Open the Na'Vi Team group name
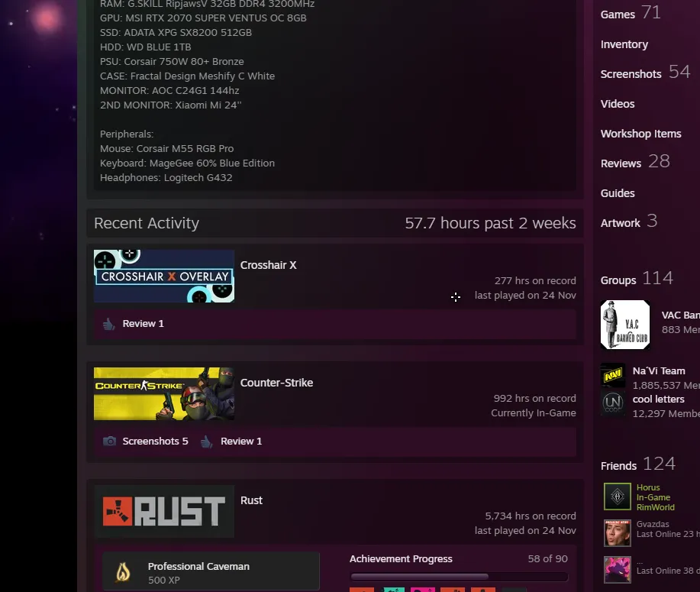Image resolution: width=700 pixels, height=592 pixels. 659,370
